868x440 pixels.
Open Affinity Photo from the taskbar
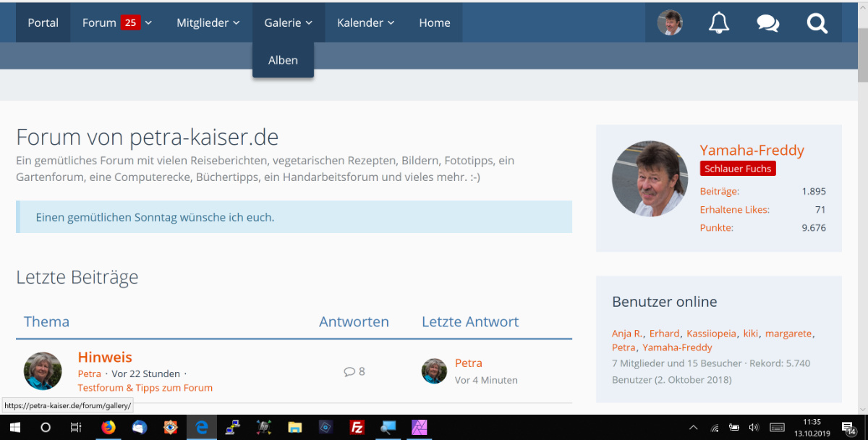[x=420, y=427]
